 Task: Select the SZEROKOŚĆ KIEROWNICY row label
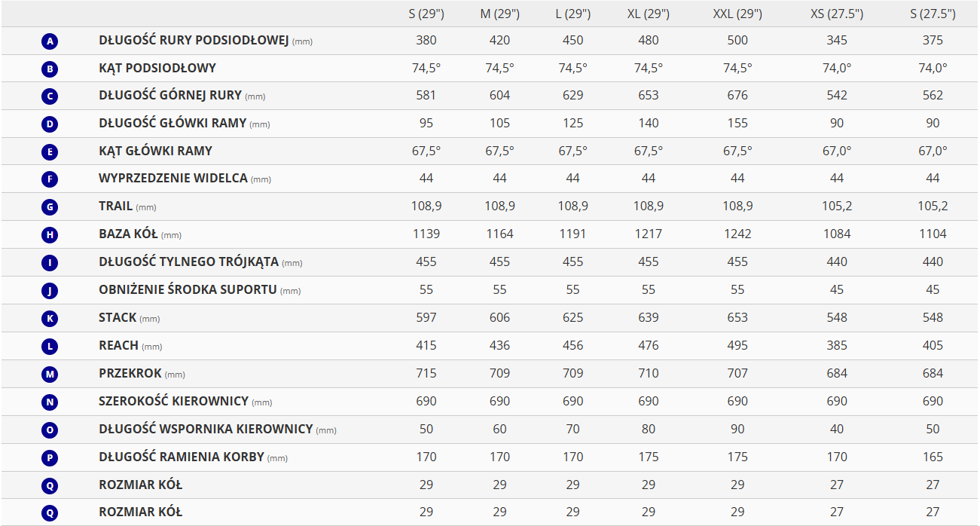click(x=174, y=402)
